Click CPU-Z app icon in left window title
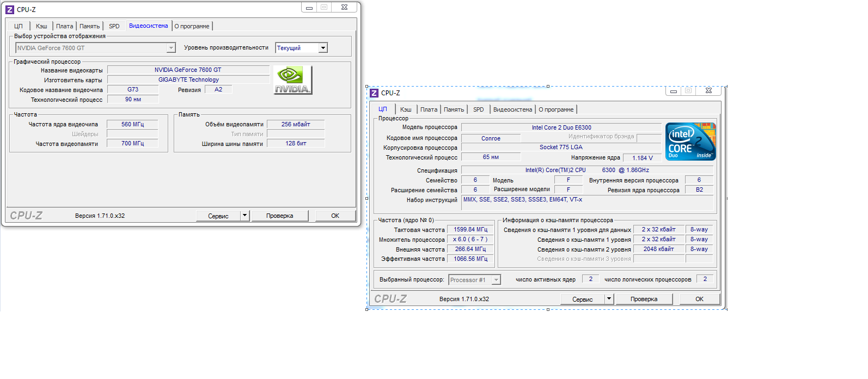 pyautogui.click(x=9, y=9)
